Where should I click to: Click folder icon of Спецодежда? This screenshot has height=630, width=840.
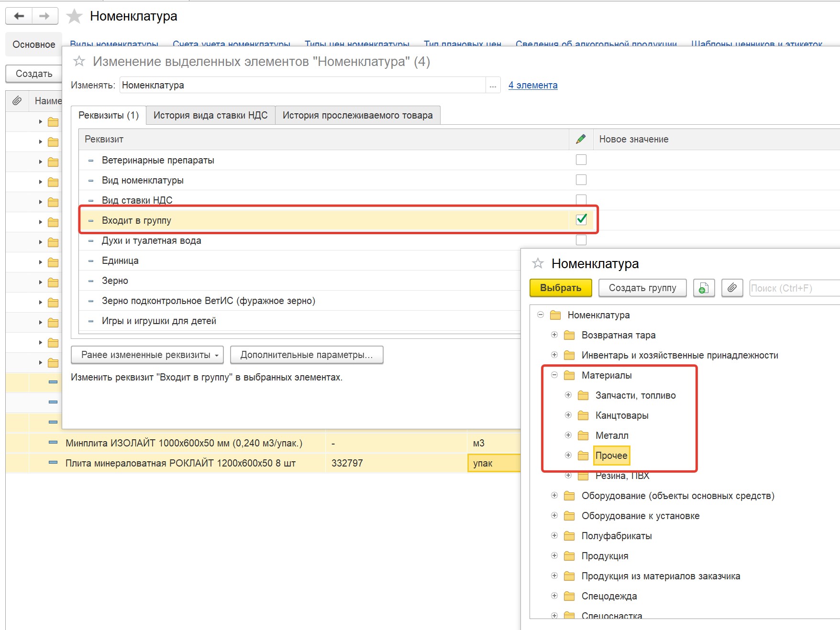tap(569, 596)
